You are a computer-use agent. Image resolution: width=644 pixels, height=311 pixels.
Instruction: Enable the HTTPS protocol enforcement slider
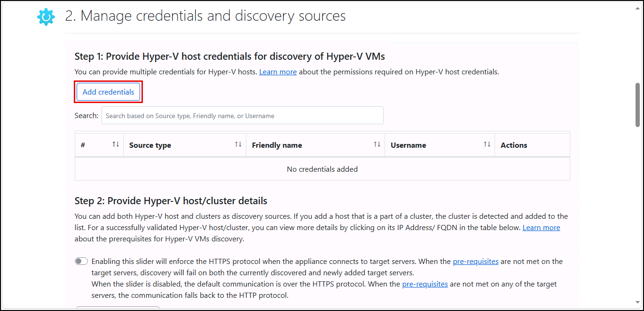click(81, 261)
